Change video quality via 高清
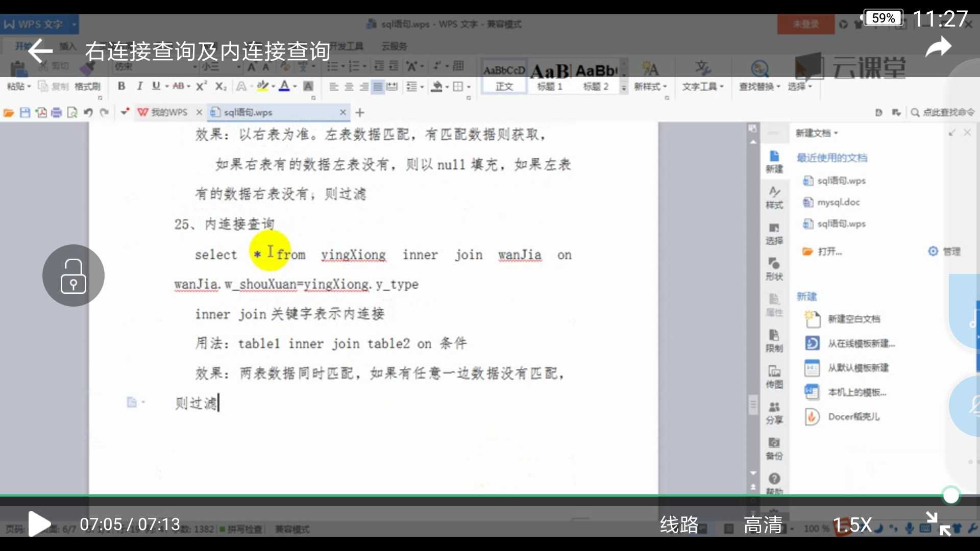 [763, 524]
